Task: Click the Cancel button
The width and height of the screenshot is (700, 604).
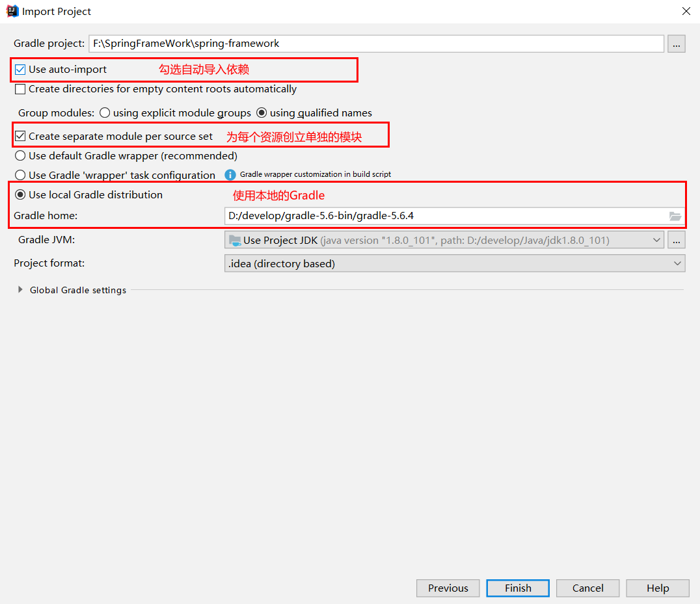Action: coord(587,588)
